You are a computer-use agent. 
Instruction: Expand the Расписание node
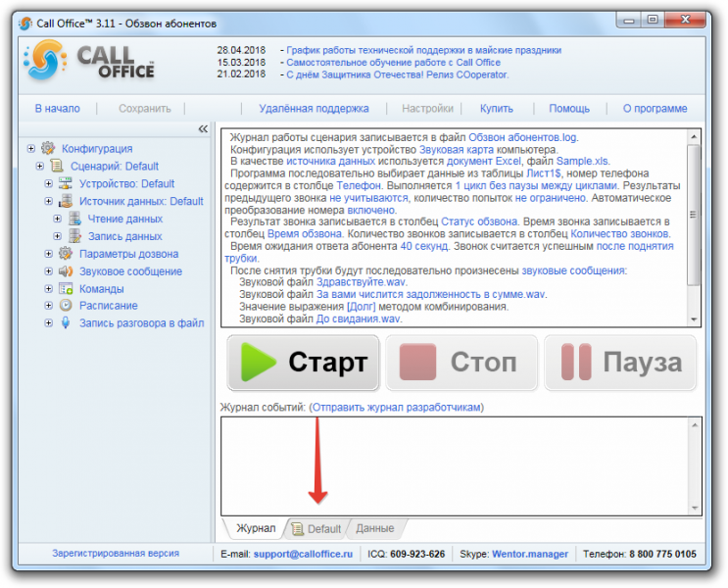click(x=48, y=306)
